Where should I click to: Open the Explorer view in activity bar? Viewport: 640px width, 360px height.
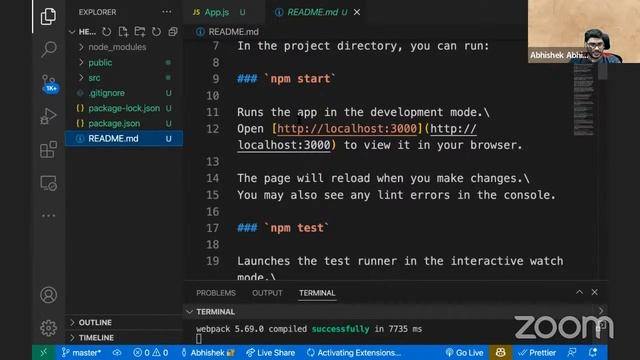[x=48, y=16]
